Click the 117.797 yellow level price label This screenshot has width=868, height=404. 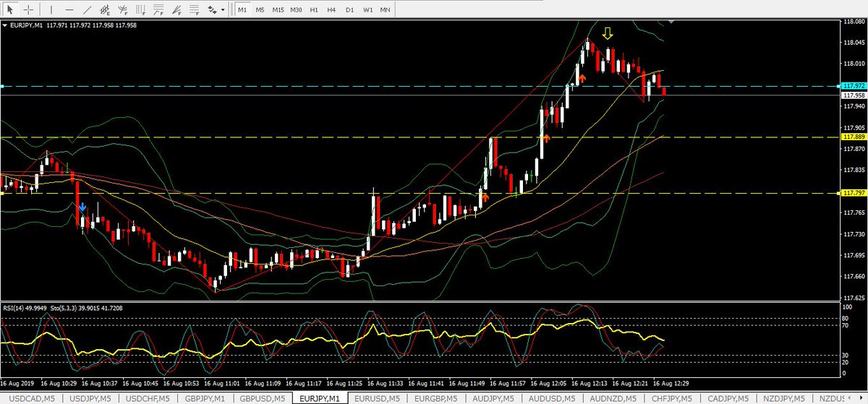coord(854,193)
